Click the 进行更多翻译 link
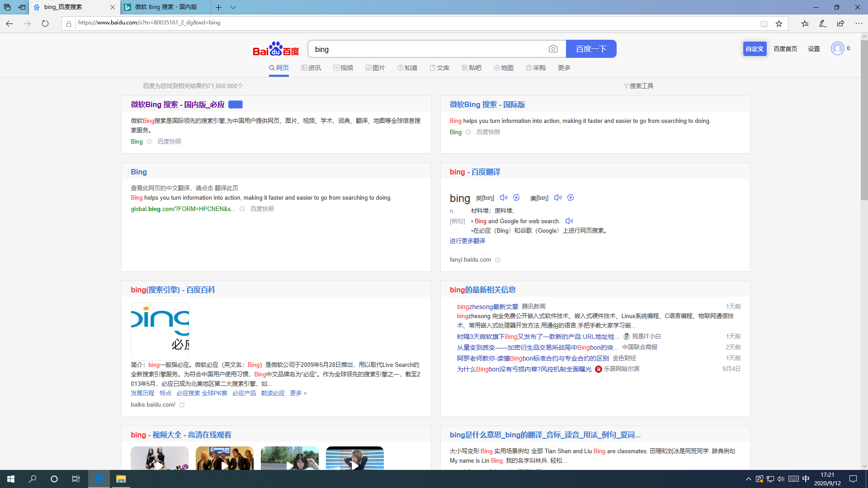 tap(467, 241)
